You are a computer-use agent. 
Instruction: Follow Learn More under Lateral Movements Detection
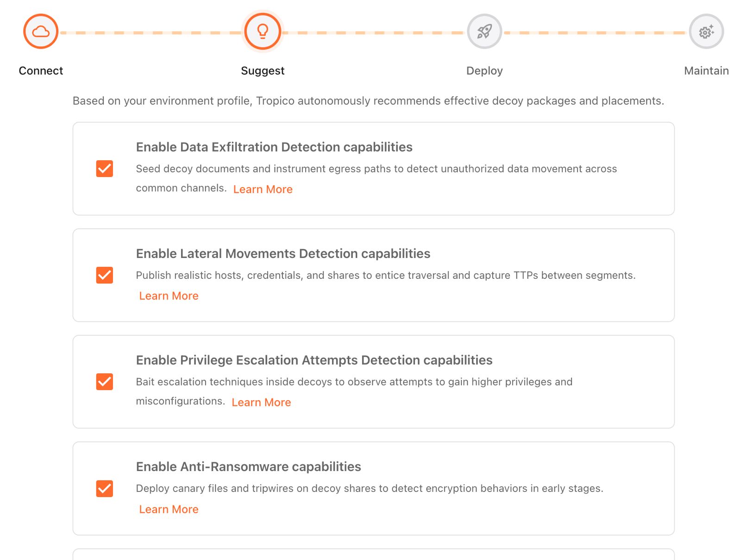pyautogui.click(x=169, y=296)
